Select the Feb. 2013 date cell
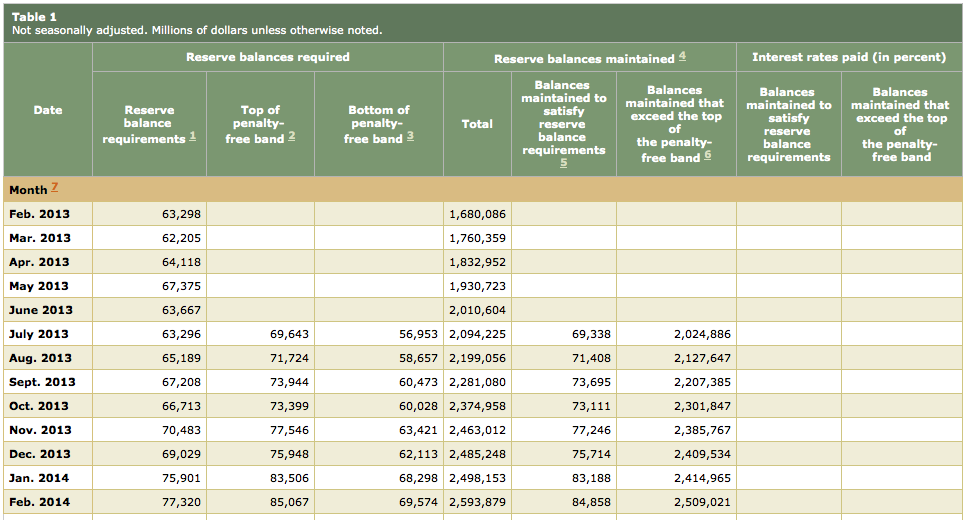Image resolution: width=971 pixels, height=520 pixels. [x=48, y=214]
